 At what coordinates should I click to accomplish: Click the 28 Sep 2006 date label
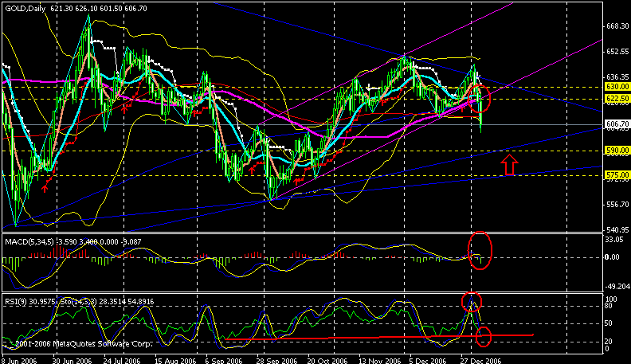click(276, 360)
